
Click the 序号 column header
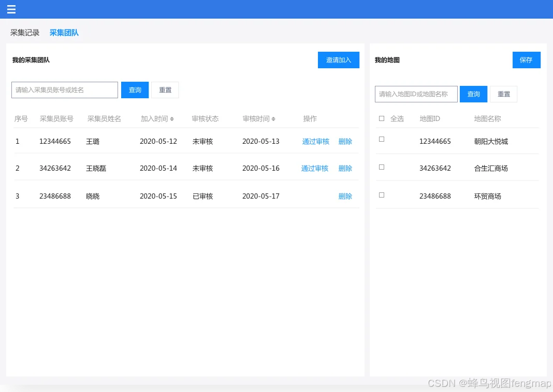pos(21,119)
